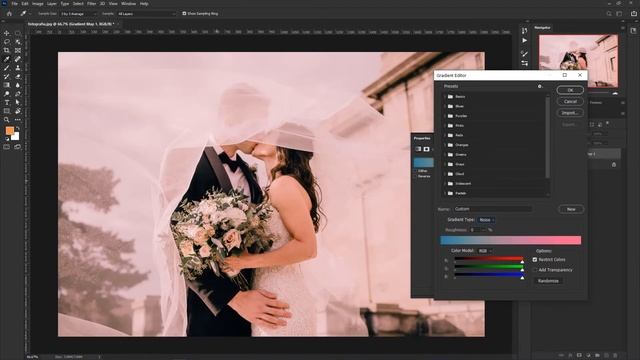This screenshot has width=640, height=360.
Task: Click the Home icon in options bar
Action: (x=9, y=13)
